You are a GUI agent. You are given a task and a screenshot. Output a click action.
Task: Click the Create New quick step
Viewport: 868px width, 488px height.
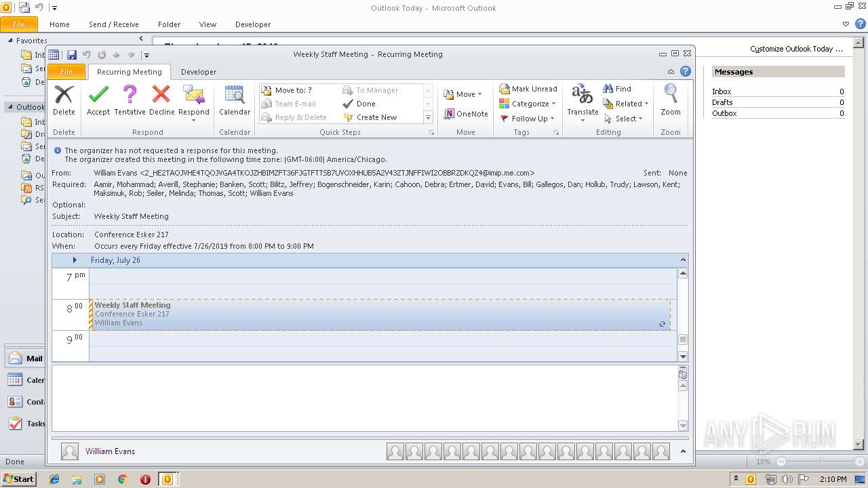(x=377, y=117)
